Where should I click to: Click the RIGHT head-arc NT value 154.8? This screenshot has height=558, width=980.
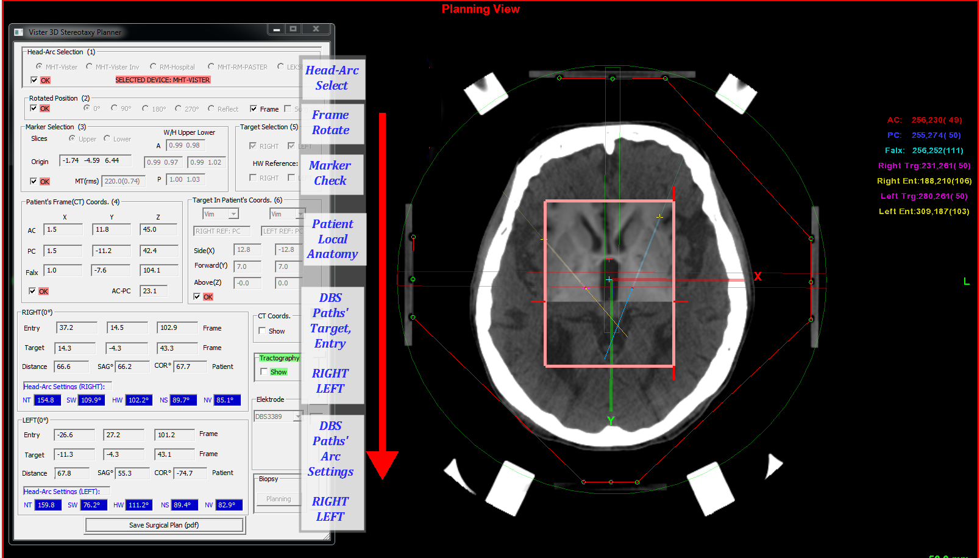click(x=47, y=400)
